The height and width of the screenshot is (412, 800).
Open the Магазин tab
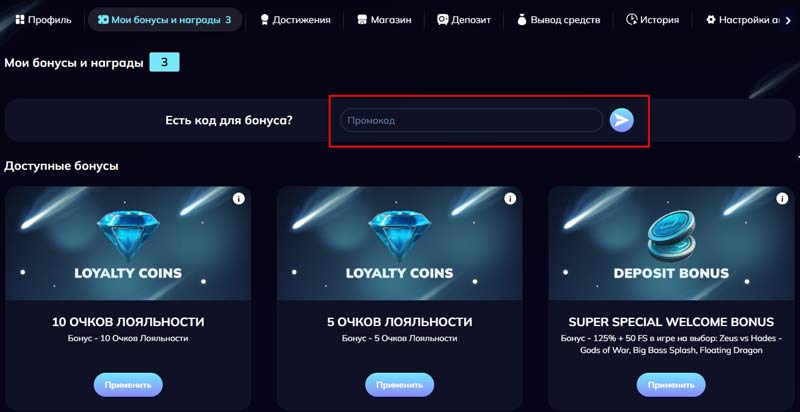point(384,19)
